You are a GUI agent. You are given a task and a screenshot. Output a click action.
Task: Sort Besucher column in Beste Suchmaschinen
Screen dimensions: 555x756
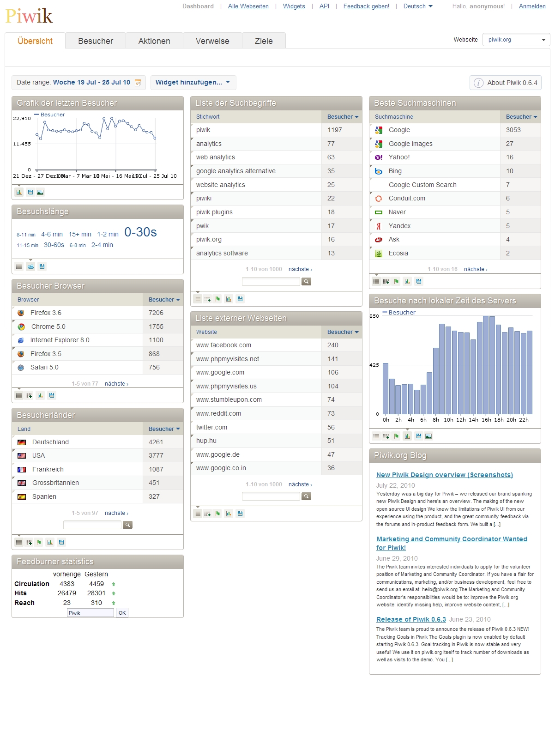coord(521,117)
